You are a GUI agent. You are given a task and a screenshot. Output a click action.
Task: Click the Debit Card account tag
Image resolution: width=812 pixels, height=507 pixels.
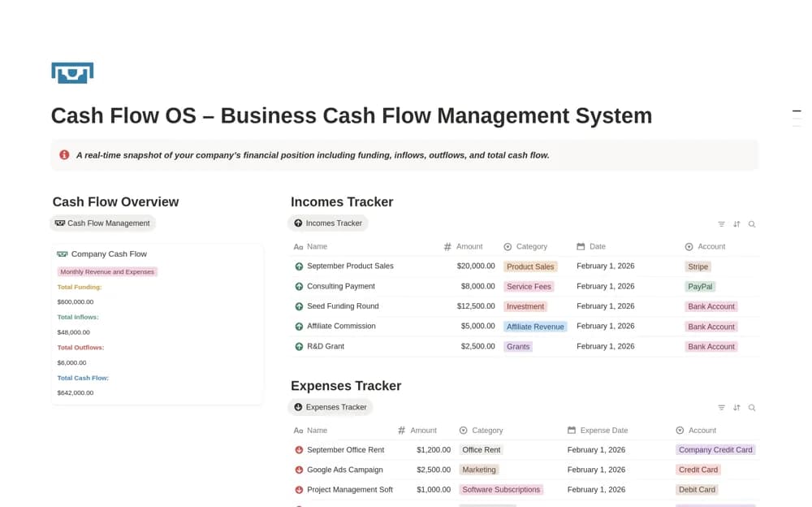tap(697, 489)
